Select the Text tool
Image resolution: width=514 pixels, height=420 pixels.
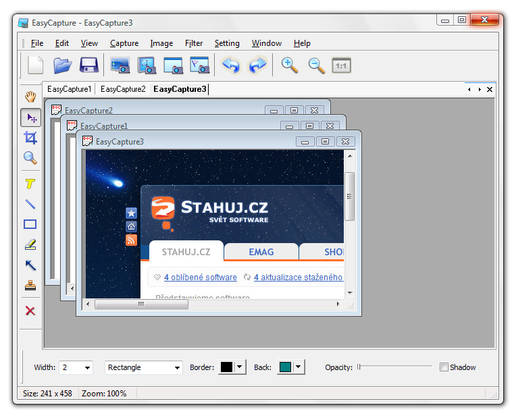tap(30, 184)
